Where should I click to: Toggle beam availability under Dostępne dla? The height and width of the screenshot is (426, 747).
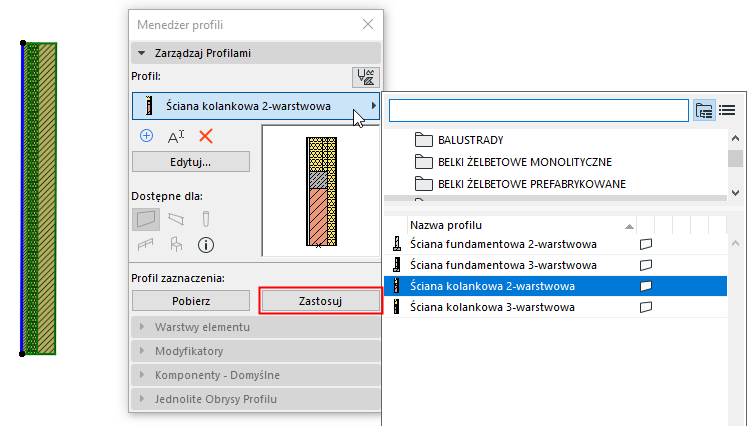[176, 217]
